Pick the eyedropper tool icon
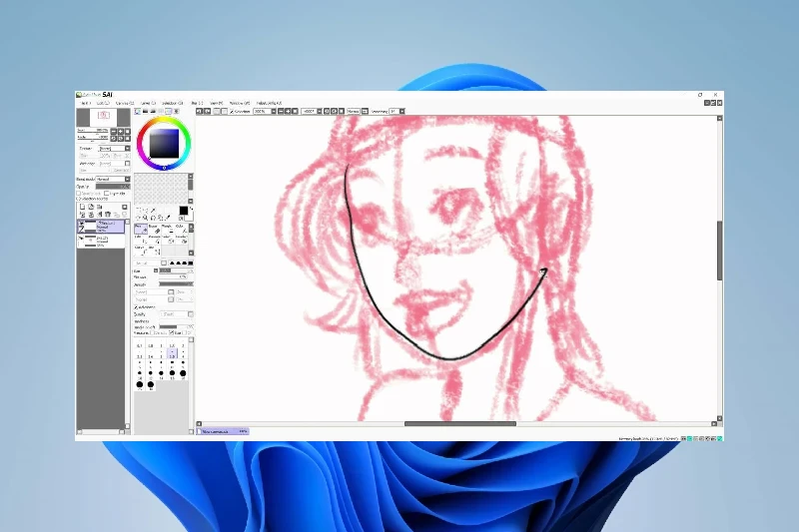 click(x=169, y=218)
